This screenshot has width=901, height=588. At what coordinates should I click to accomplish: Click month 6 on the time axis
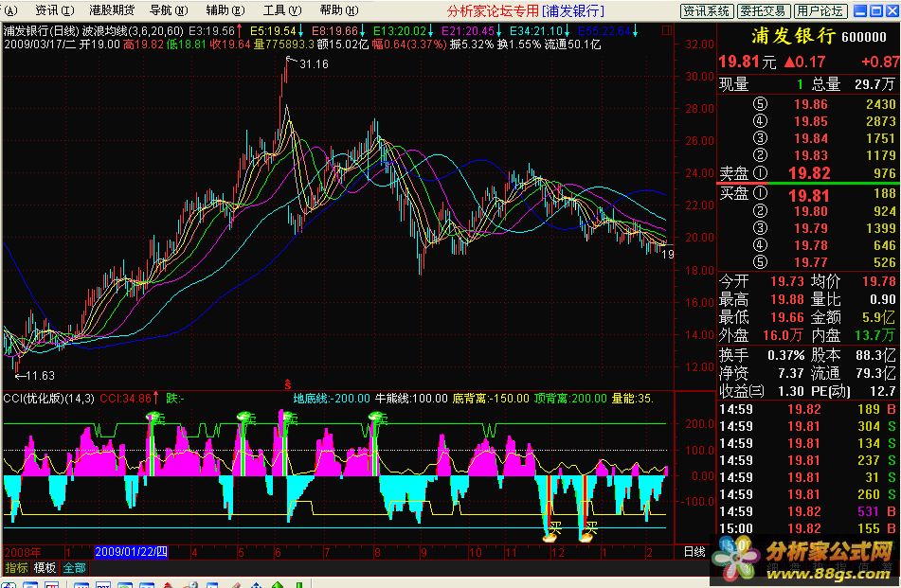pos(279,553)
